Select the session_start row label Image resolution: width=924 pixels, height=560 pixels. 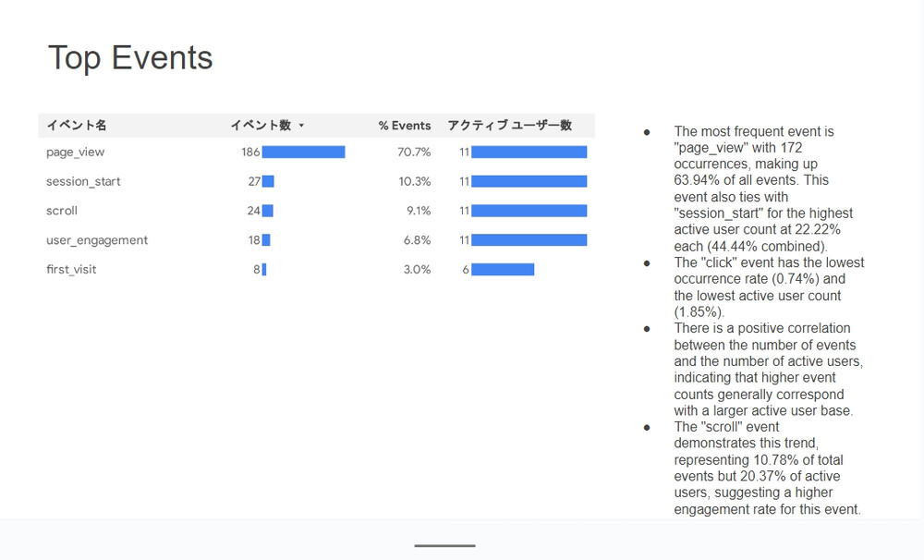[83, 181]
